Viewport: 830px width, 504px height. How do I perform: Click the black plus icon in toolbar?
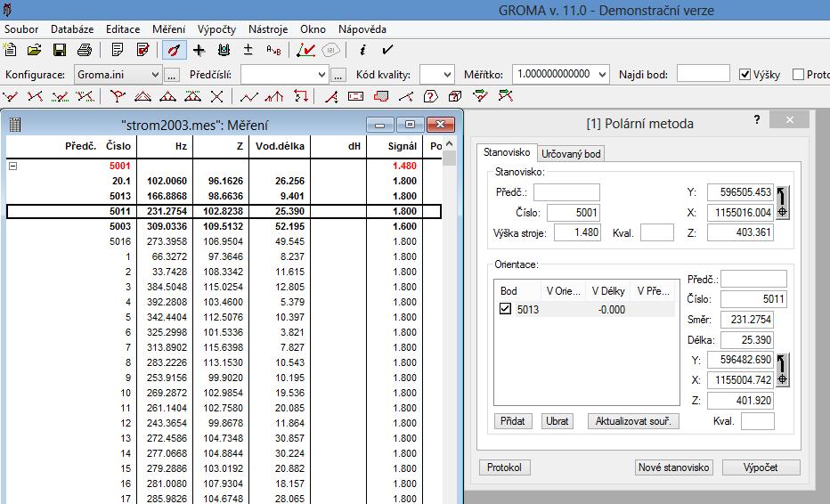[199, 50]
